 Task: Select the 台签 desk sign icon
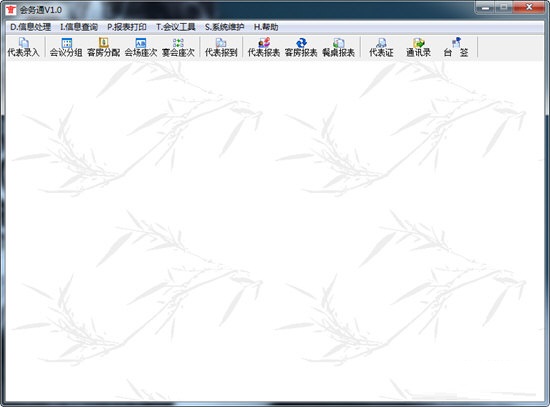point(456,47)
